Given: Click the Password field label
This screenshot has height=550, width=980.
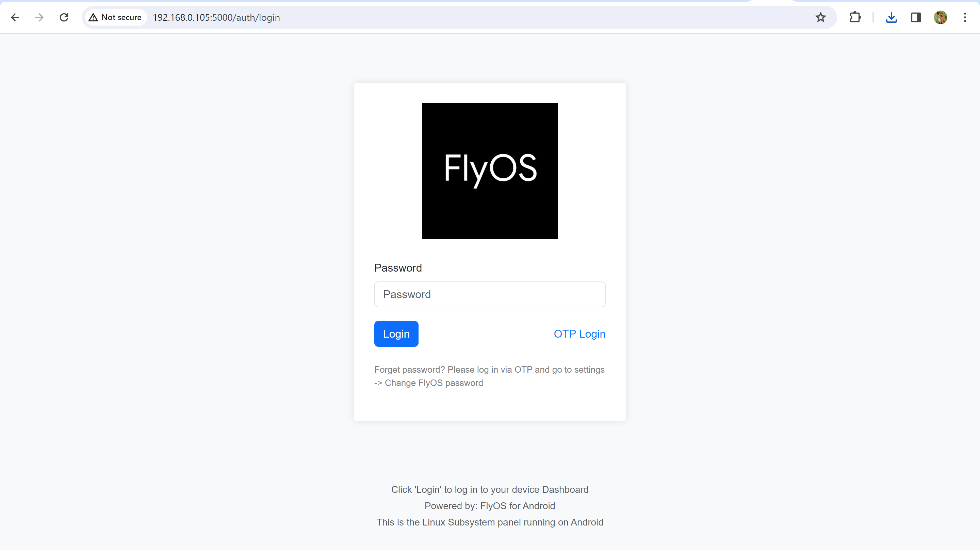Looking at the screenshot, I should coord(398,268).
